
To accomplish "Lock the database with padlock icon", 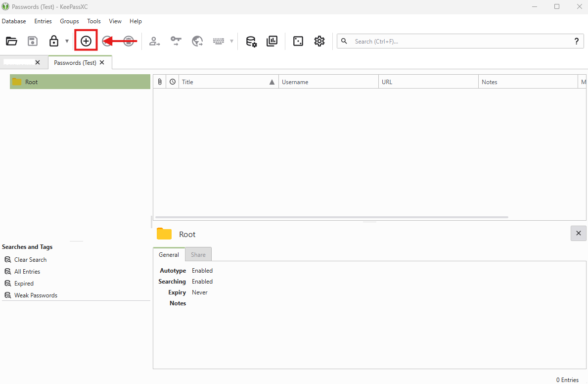I will tap(54, 41).
